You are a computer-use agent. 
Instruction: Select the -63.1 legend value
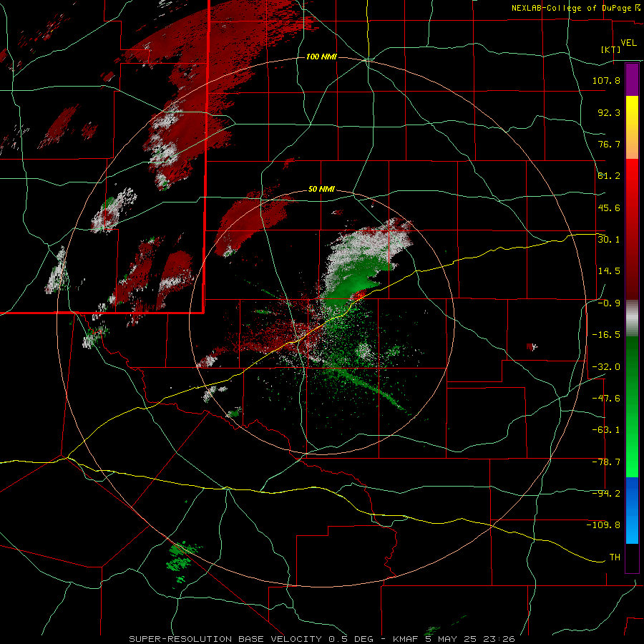coord(606,430)
